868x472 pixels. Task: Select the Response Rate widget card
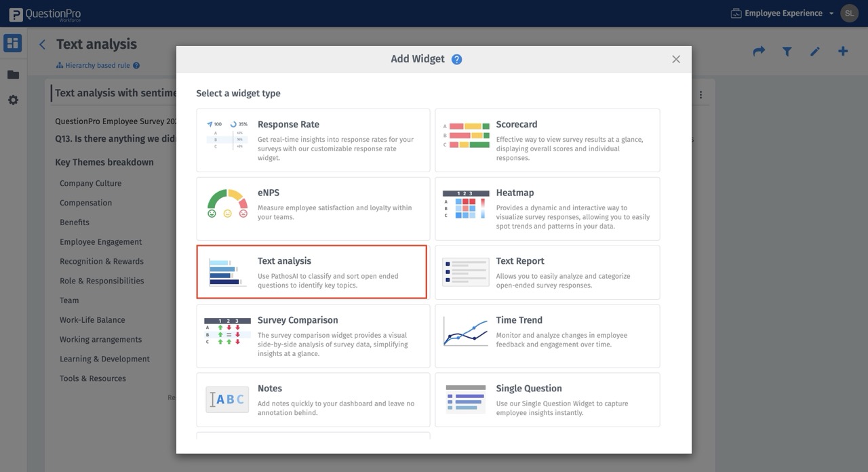(x=313, y=140)
